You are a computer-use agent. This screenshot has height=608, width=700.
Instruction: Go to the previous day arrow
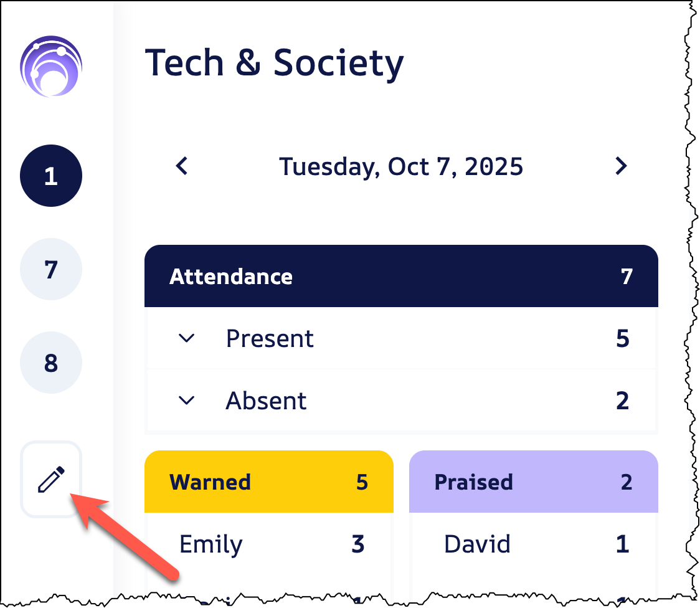point(181,166)
